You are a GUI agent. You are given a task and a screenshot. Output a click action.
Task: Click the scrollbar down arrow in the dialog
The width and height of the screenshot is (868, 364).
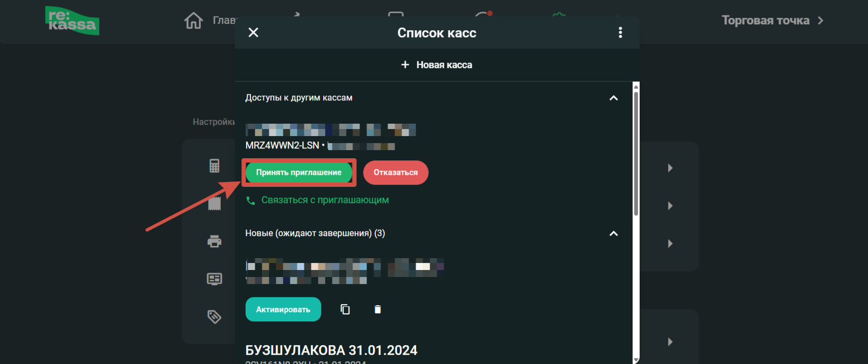pos(636,360)
